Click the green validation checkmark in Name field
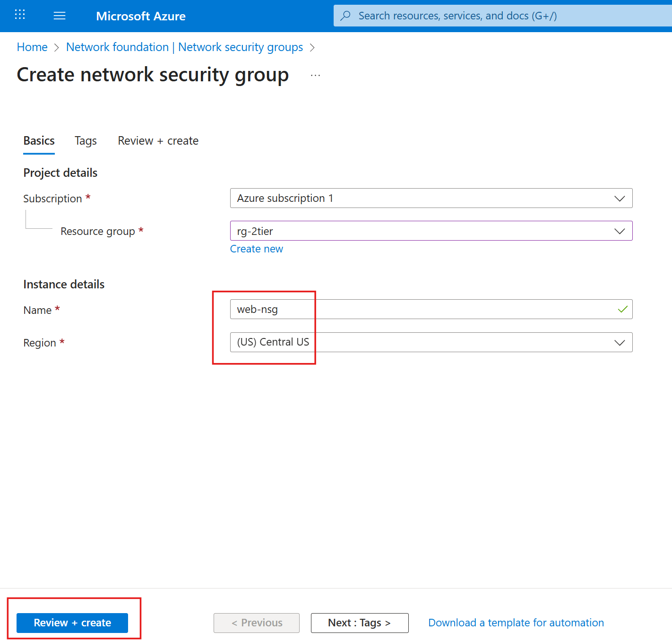 (621, 309)
